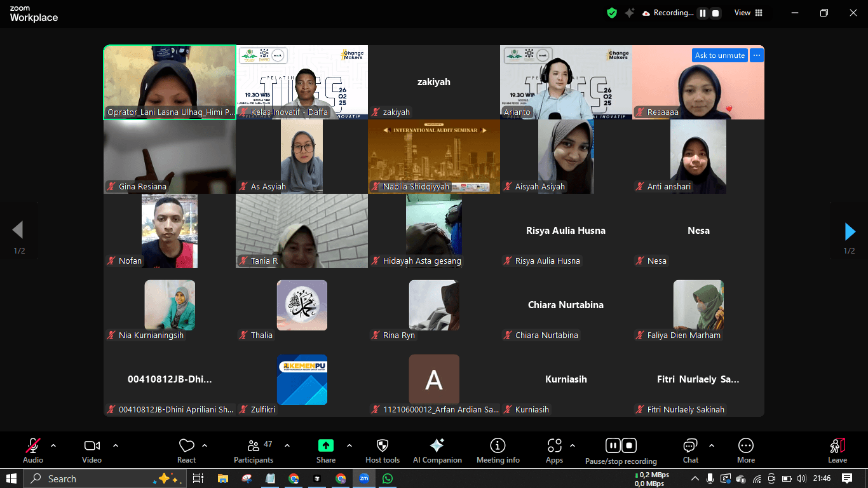Go to next page of participants

(850, 231)
